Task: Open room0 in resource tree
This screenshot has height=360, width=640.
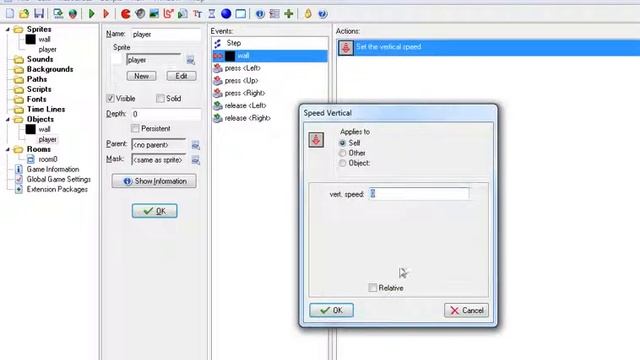Action: (x=48, y=159)
